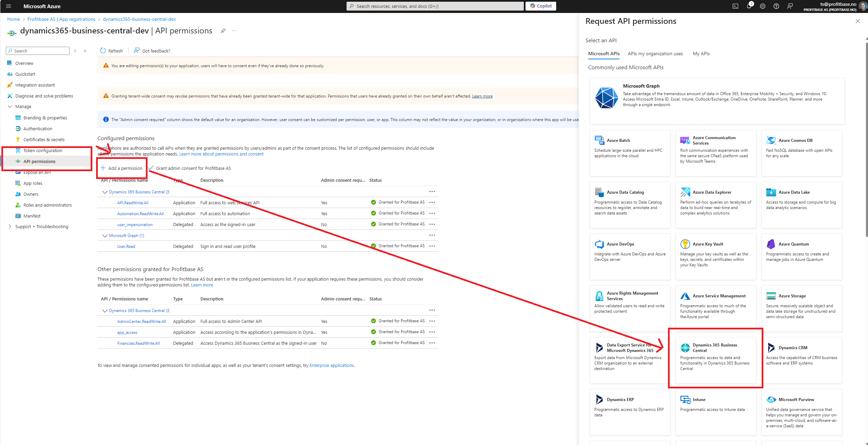Select the Azure Cosmos DB card
The height and width of the screenshot is (445, 868).
click(802, 153)
